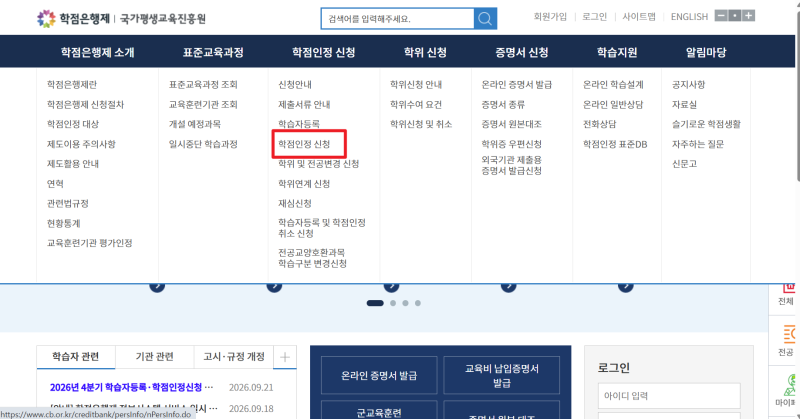The image size is (800, 419).
Task: Open 재심신청 submenu item
Action: [295, 204]
